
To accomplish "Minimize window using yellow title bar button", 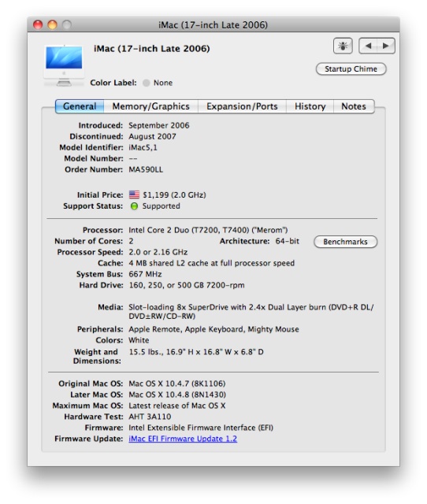I will [x=53, y=24].
